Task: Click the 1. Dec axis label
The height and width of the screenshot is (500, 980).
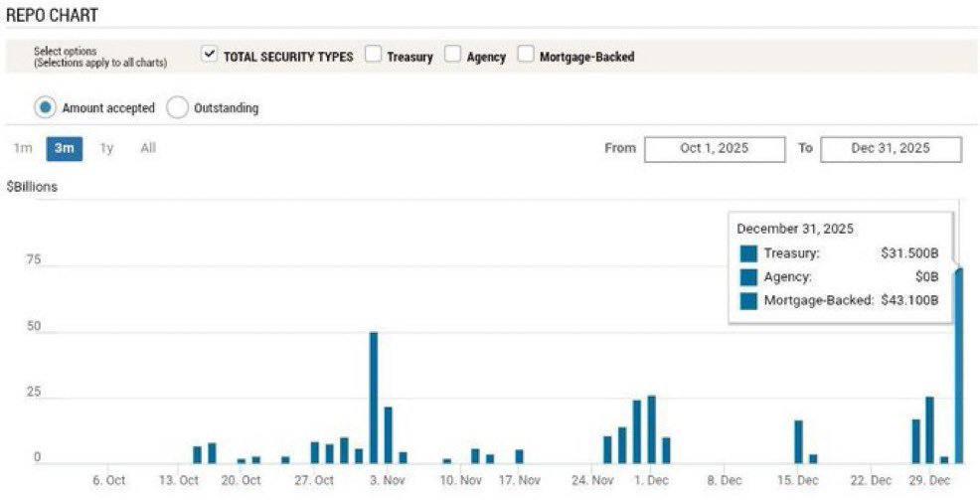Action: tap(650, 481)
